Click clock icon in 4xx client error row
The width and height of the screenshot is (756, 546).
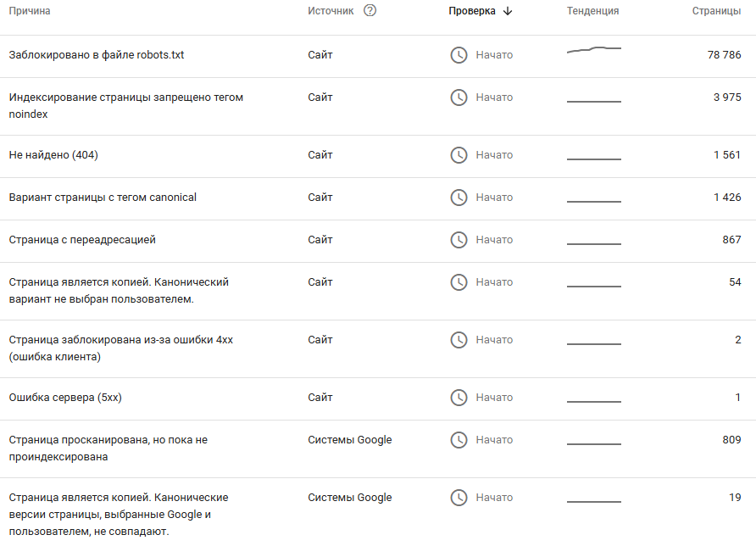click(x=459, y=340)
